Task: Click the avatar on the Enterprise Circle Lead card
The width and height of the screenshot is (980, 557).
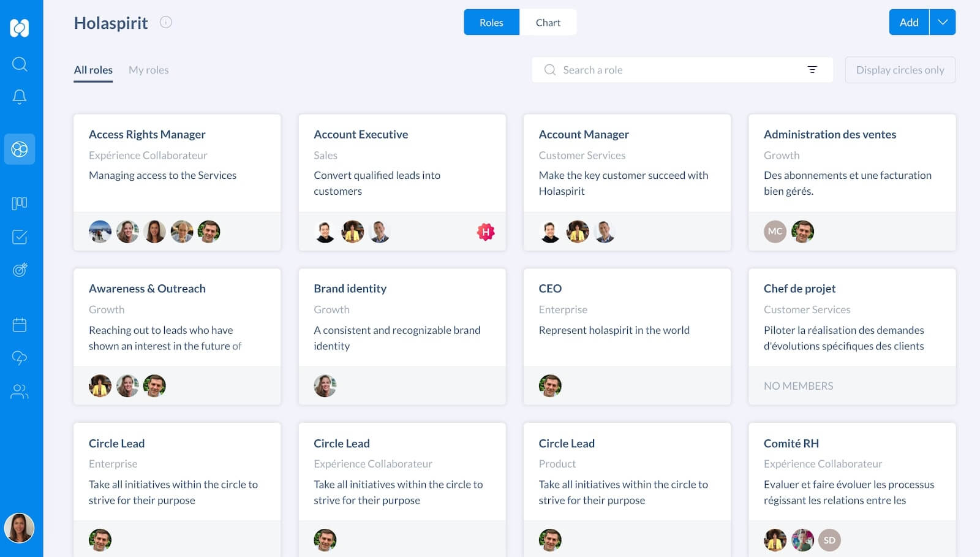Action: coord(100,540)
